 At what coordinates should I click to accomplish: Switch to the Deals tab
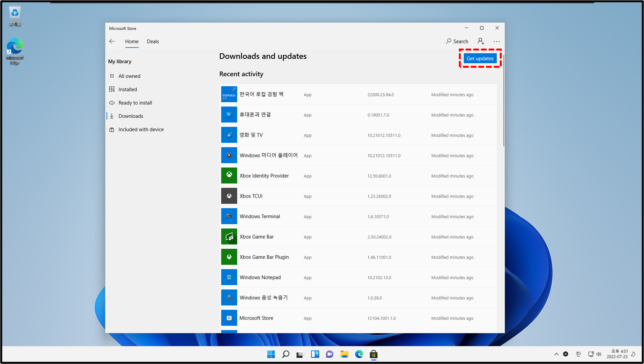tap(153, 42)
